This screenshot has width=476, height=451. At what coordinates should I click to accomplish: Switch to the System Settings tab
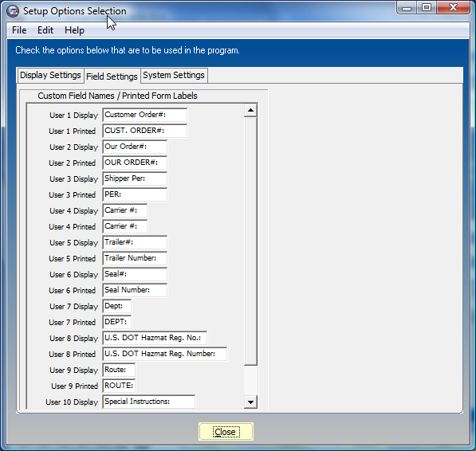[x=174, y=75]
